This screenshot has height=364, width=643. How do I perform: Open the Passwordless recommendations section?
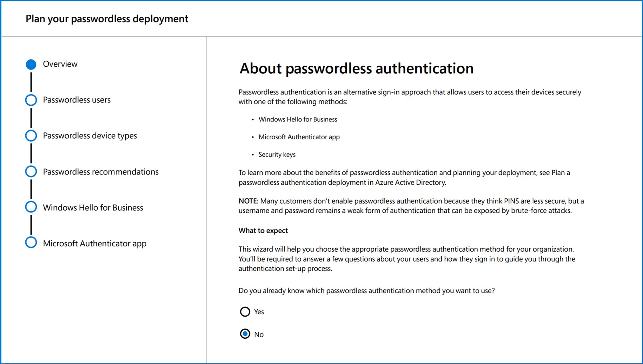[x=31, y=171]
